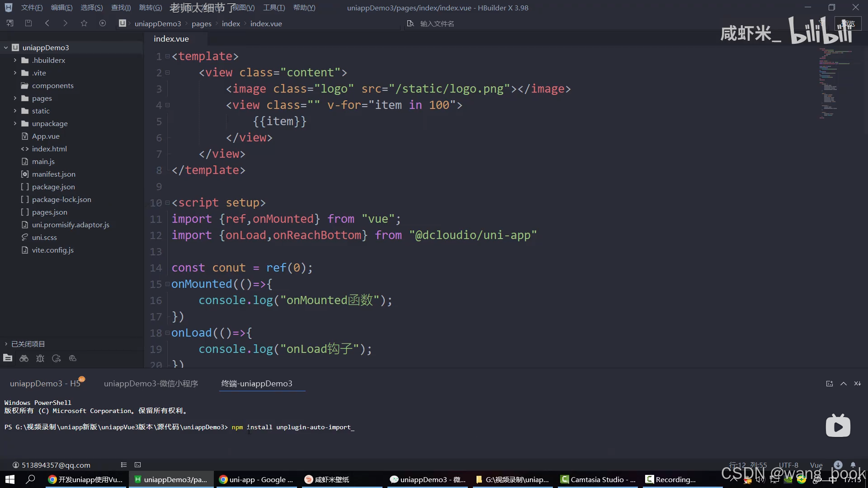
Task: Click the save file toolbar icon
Action: click(x=28, y=23)
